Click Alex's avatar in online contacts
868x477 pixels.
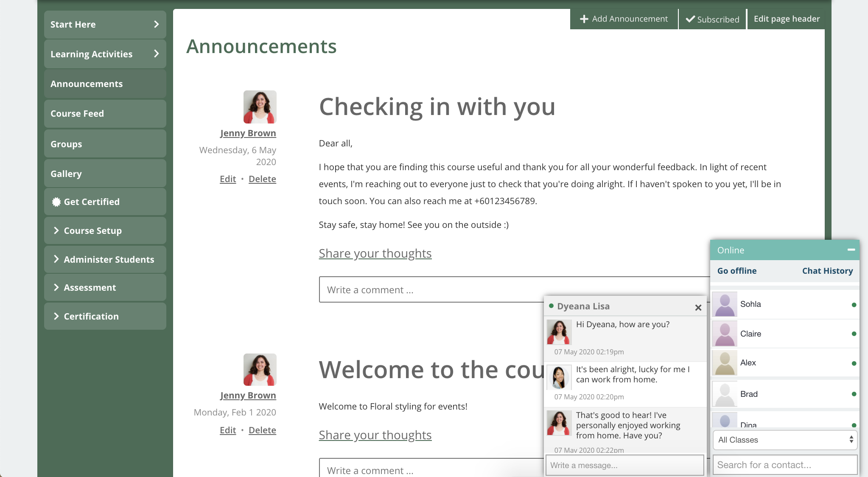725,363
